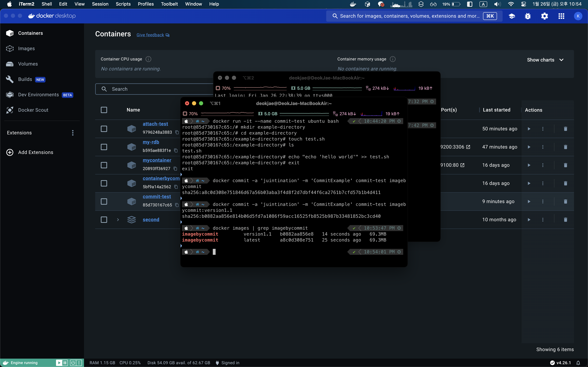Open the Docker settings gear icon
The image size is (588, 367).
pyautogui.click(x=544, y=16)
